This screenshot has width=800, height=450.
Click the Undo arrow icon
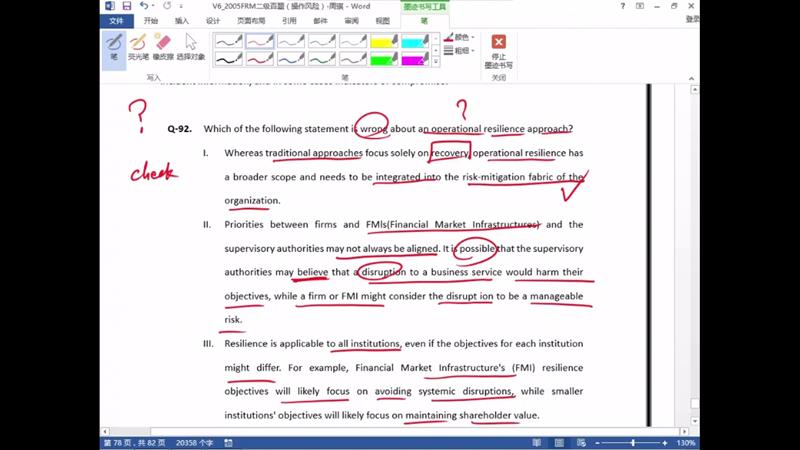click(144, 6)
